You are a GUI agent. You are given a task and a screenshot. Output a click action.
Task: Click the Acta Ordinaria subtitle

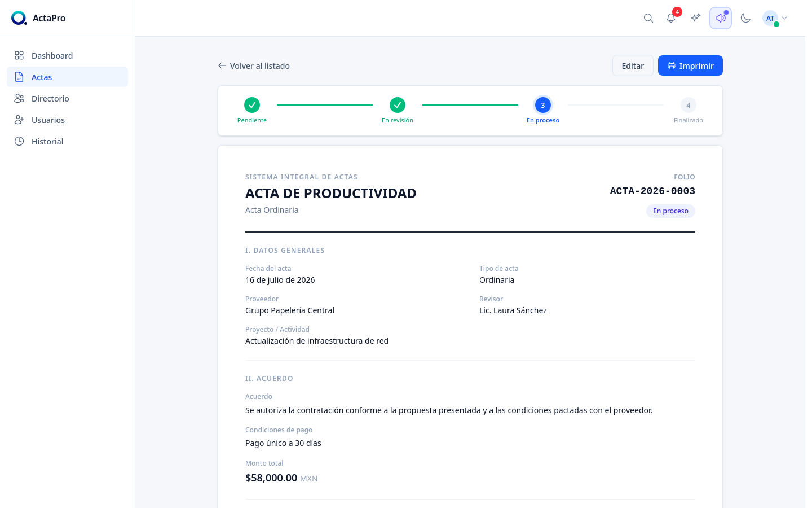pos(272,210)
